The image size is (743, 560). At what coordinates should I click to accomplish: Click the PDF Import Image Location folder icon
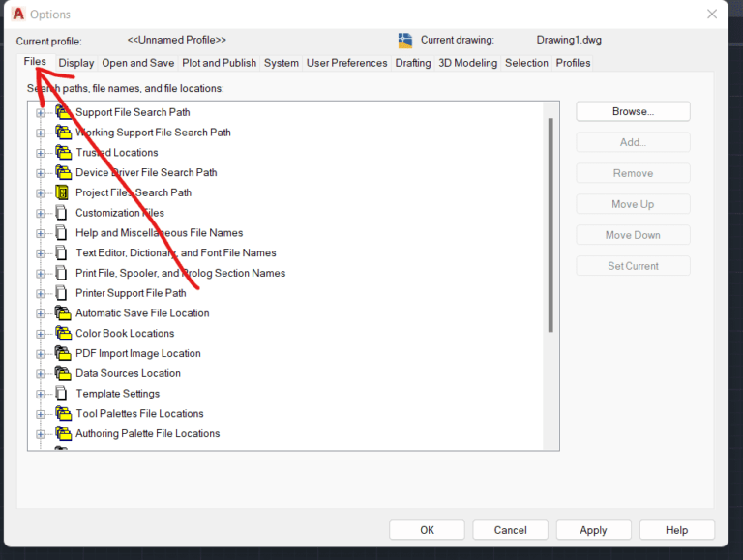[x=63, y=353]
